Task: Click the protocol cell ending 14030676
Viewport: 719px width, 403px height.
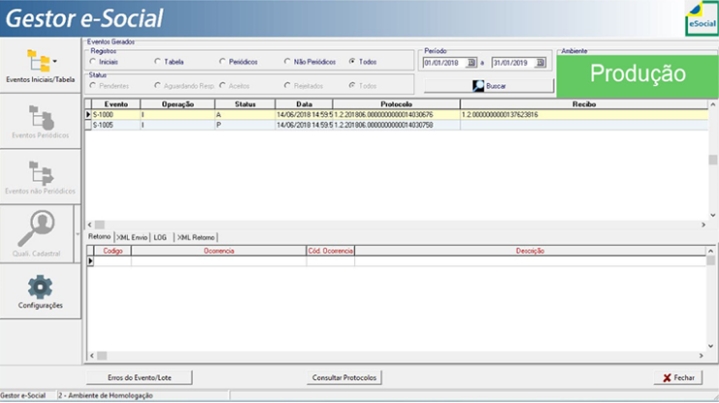Action: click(396, 115)
